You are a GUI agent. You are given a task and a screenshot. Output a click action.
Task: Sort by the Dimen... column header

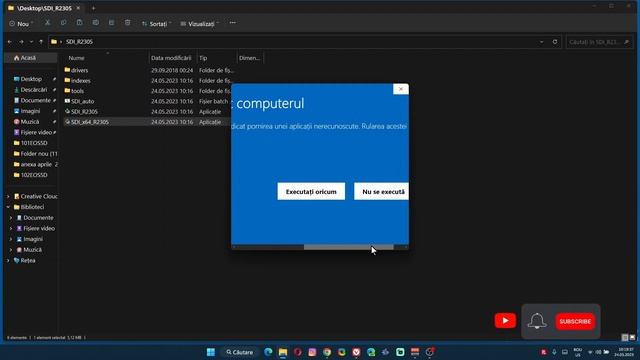pos(249,58)
